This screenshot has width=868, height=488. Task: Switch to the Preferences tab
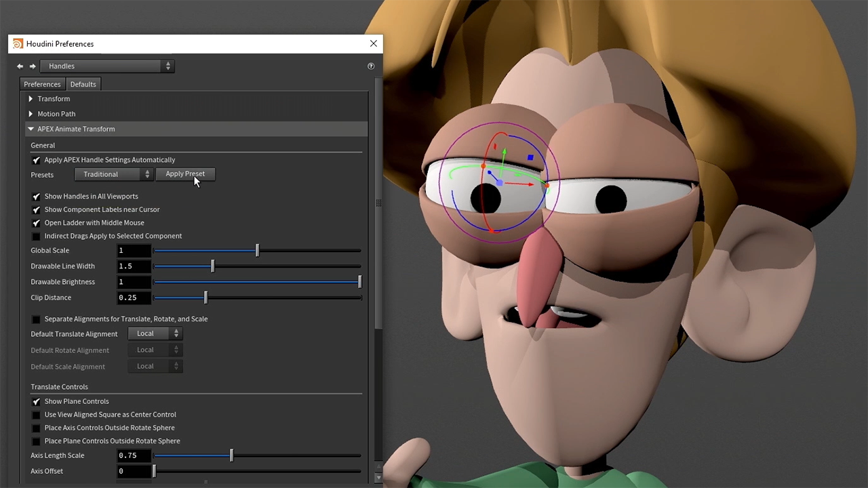pos(42,84)
